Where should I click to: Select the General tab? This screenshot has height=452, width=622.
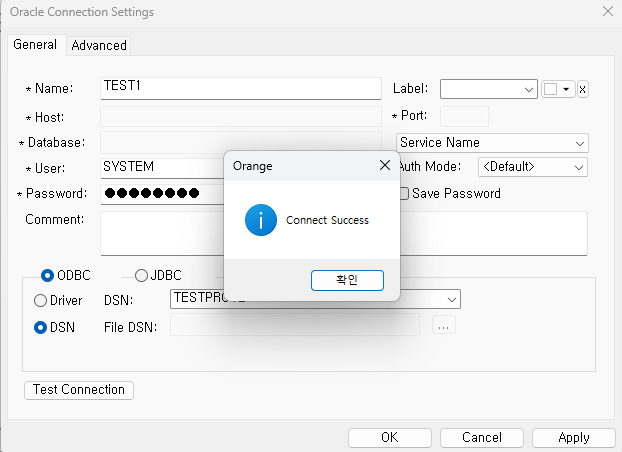(35, 44)
